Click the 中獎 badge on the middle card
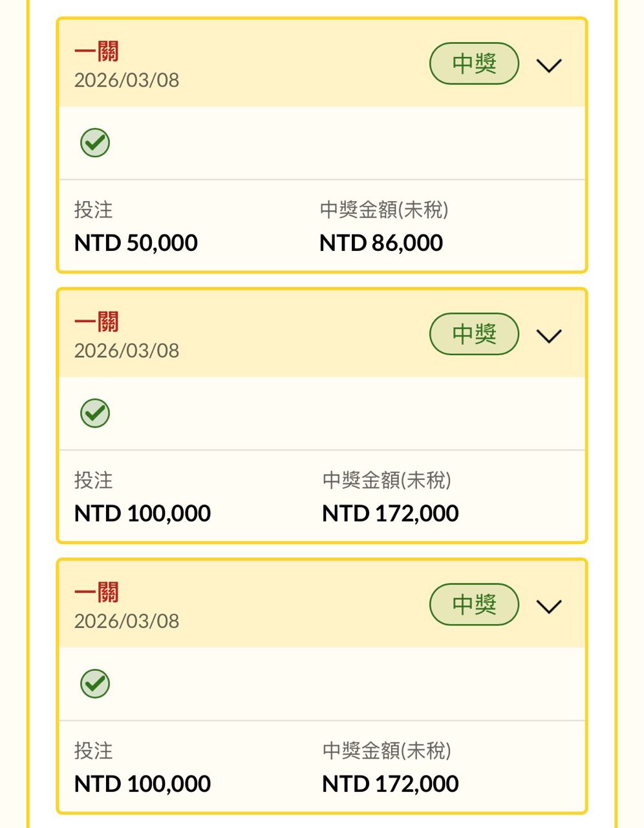 click(x=474, y=334)
